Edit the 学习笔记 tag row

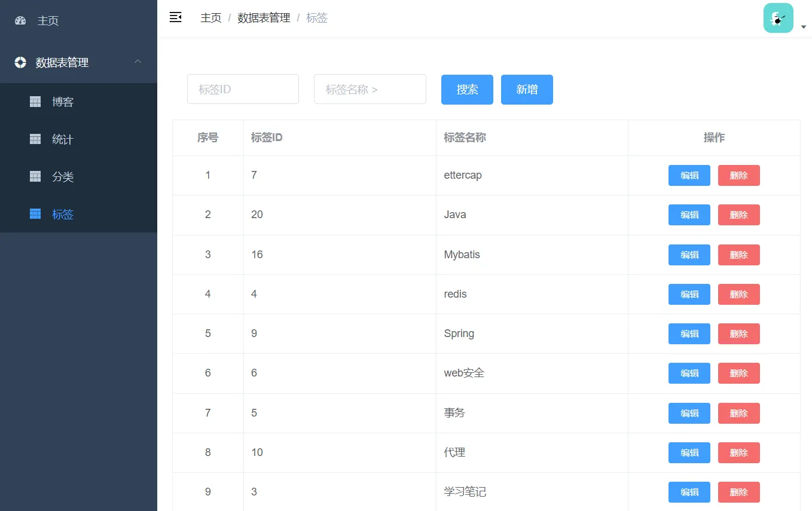point(689,492)
